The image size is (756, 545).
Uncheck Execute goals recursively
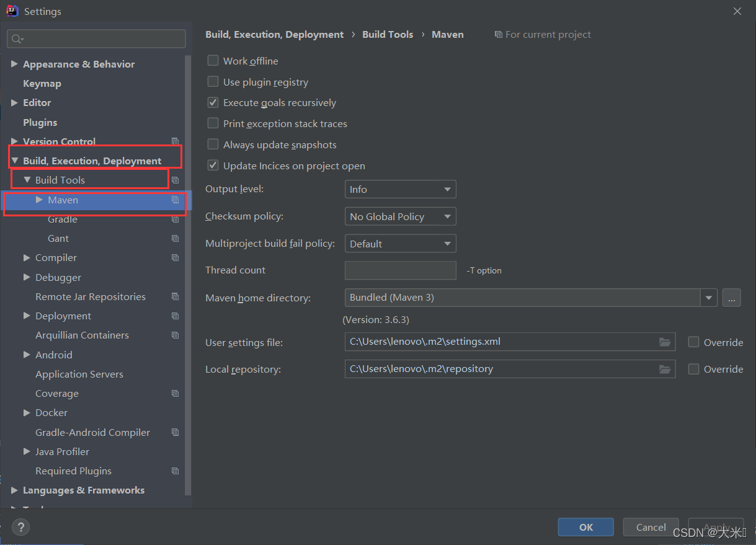[x=213, y=102]
